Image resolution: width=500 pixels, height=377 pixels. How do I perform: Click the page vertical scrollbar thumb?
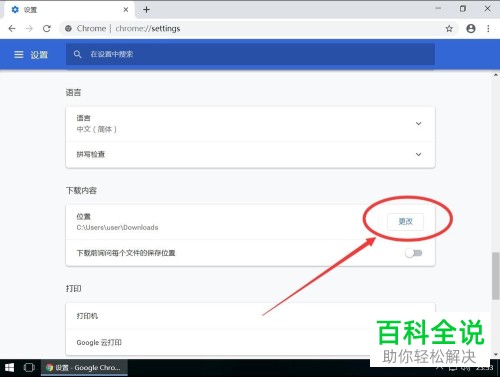(496, 276)
